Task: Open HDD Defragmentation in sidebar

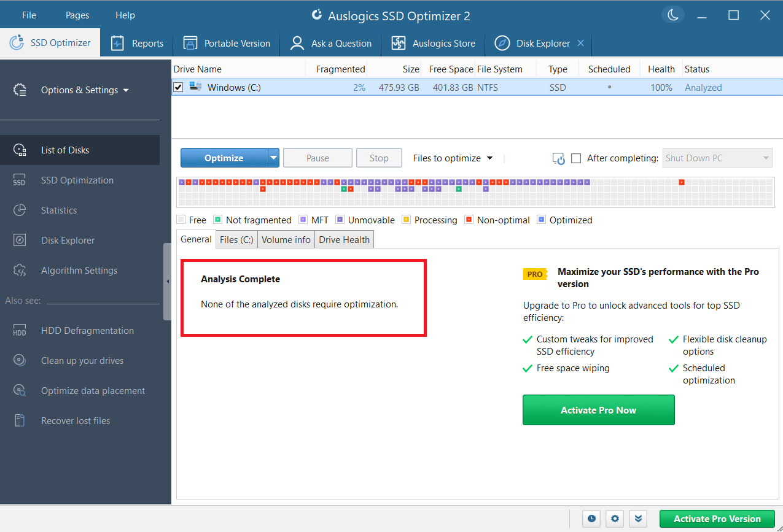Action: [x=87, y=331]
